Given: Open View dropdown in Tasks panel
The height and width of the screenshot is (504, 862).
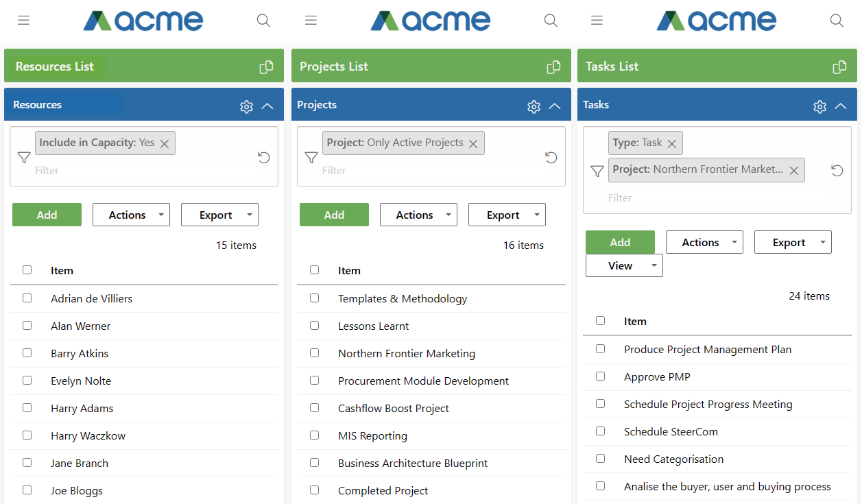Looking at the screenshot, I should [x=624, y=265].
